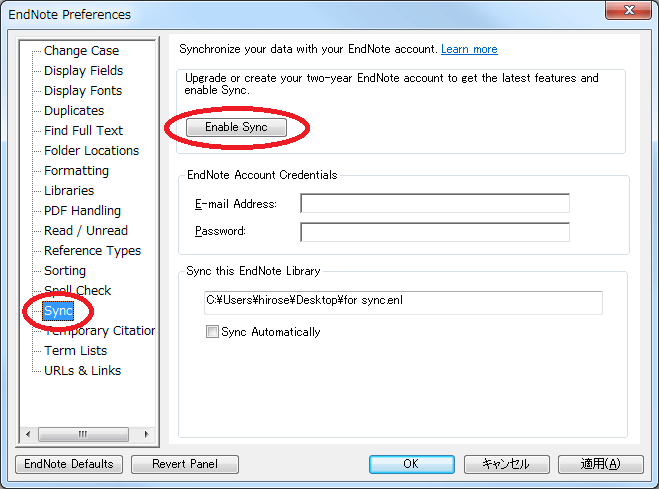Enable Sync Automatically checkbox
The image size is (659, 489).
[x=212, y=332]
